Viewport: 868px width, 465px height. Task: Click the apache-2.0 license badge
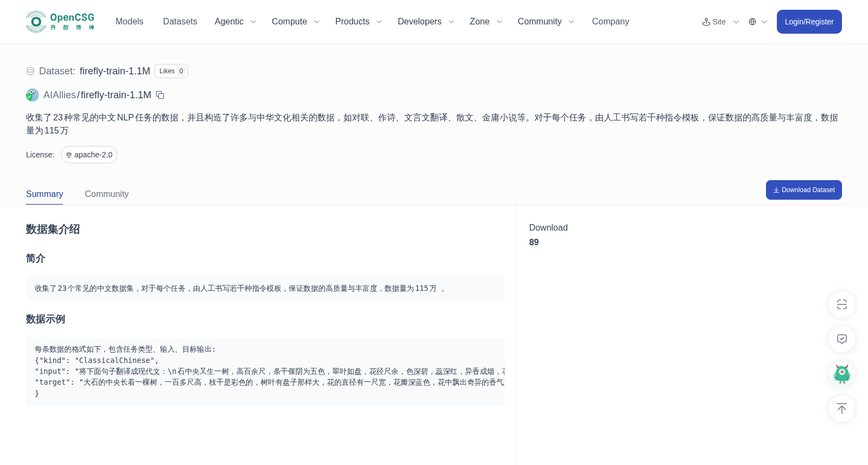tap(89, 155)
